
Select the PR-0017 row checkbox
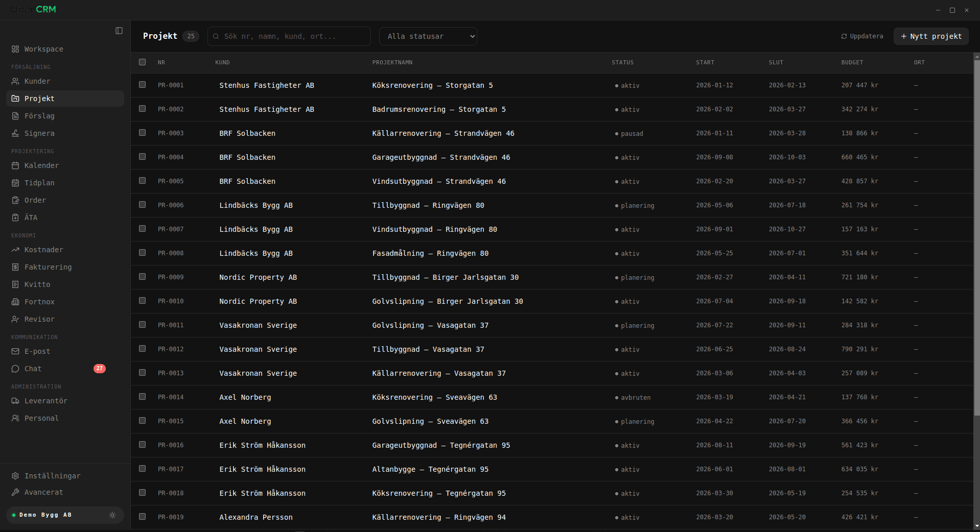click(143, 469)
